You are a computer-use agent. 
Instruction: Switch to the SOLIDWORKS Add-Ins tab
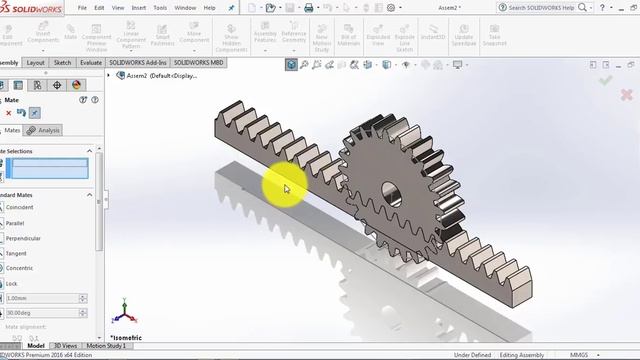pos(138,63)
